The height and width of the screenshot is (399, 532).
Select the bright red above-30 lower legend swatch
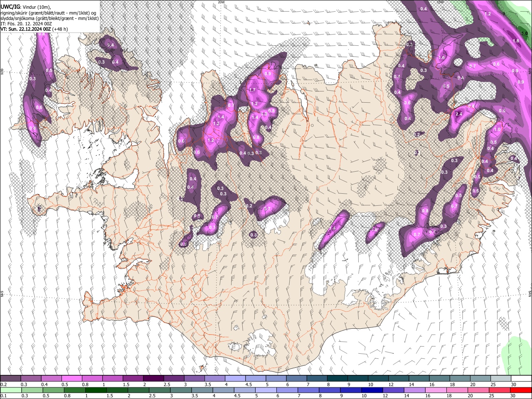(521, 390)
